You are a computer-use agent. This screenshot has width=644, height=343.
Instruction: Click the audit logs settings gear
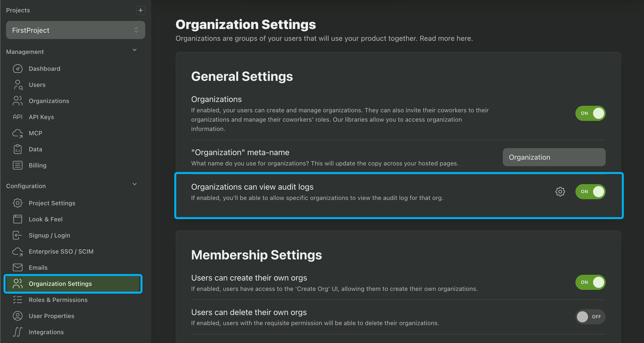pyautogui.click(x=560, y=192)
